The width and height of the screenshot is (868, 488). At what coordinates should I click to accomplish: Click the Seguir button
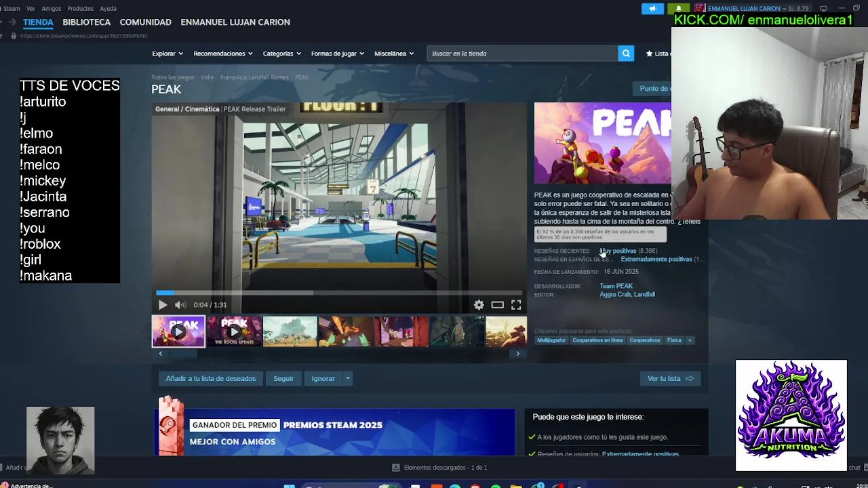(283, 378)
